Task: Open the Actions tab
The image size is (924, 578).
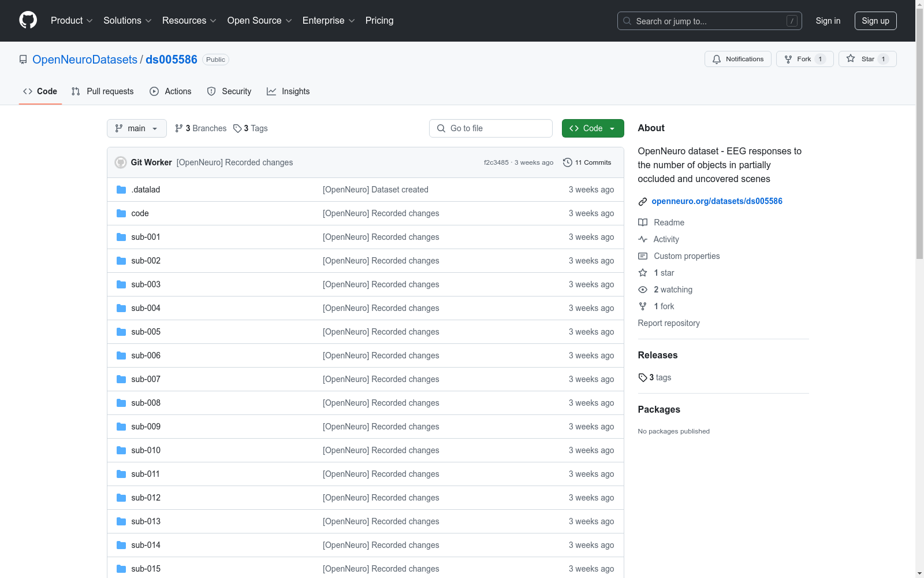Action: (170, 91)
